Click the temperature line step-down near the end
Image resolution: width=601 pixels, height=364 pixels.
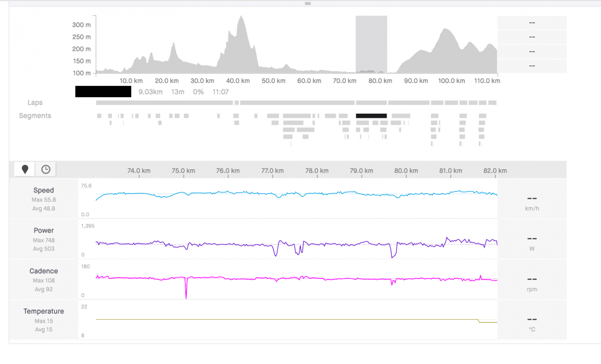pyautogui.click(x=479, y=321)
